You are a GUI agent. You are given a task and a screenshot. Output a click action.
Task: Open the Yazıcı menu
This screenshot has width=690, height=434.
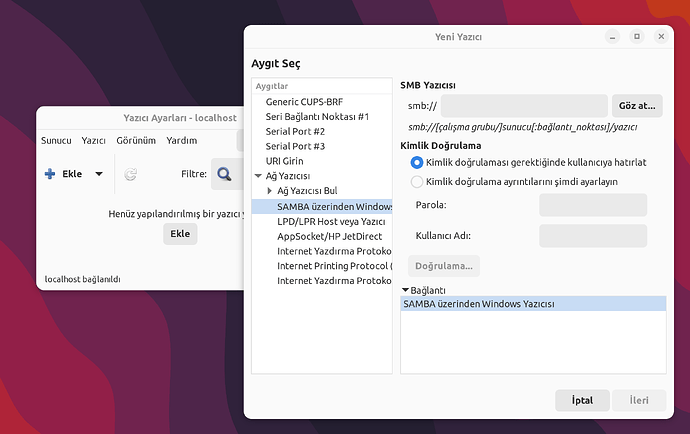click(93, 140)
